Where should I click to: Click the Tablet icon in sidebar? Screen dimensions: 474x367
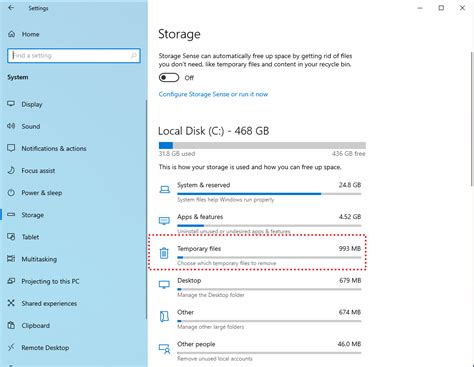coord(11,237)
